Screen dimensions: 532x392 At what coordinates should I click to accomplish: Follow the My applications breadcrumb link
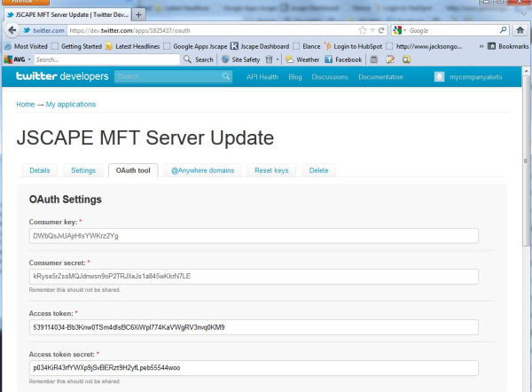pyautogui.click(x=71, y=105)
